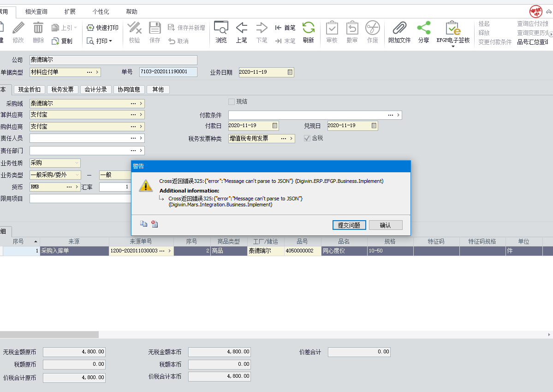Switch to the 现金折扣 tab
The image size is (553, 392).
(29, 89)
